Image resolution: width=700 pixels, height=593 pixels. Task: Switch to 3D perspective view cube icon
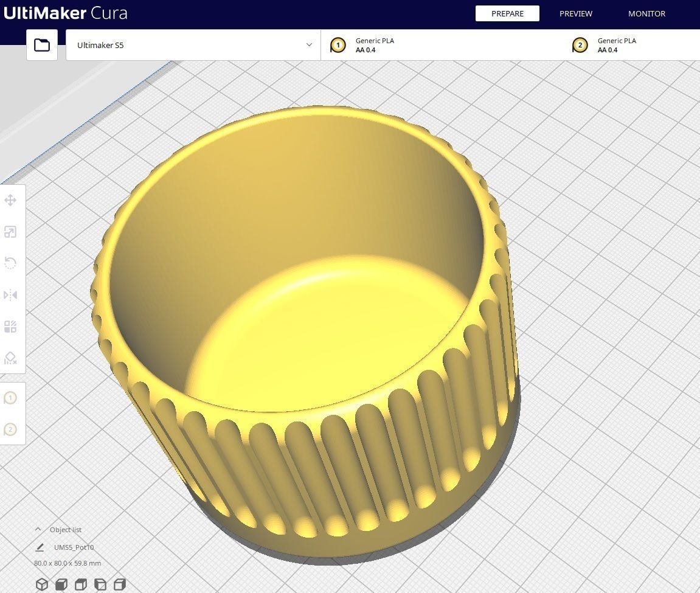(x=42, y=584)
